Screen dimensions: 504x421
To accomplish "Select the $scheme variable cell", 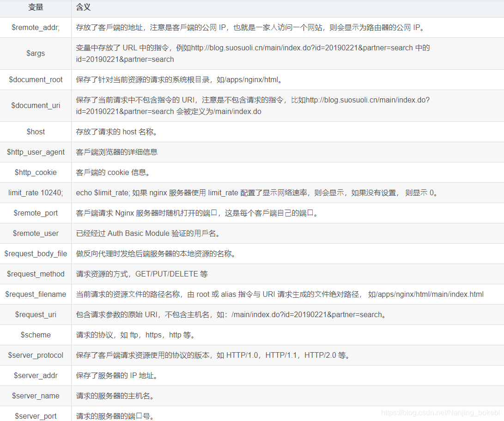I will coord(36,335).
